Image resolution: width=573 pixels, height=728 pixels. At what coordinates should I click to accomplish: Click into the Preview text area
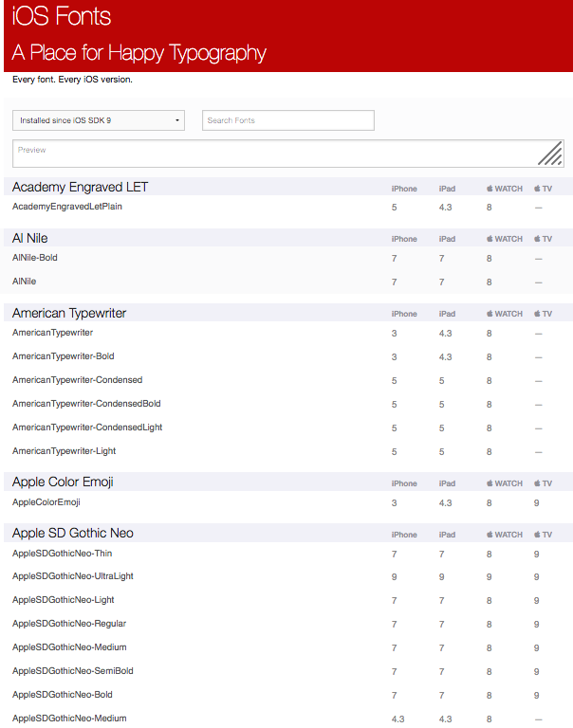pos(288,154)
